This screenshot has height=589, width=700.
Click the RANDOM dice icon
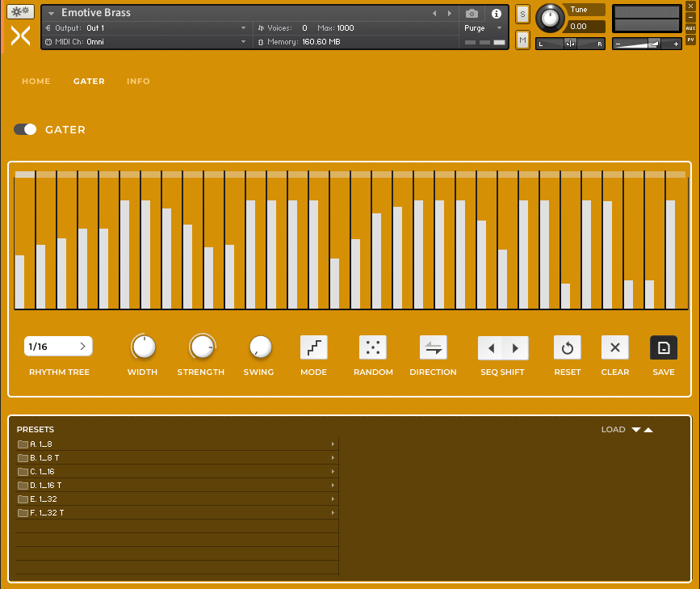pos(373,347)
